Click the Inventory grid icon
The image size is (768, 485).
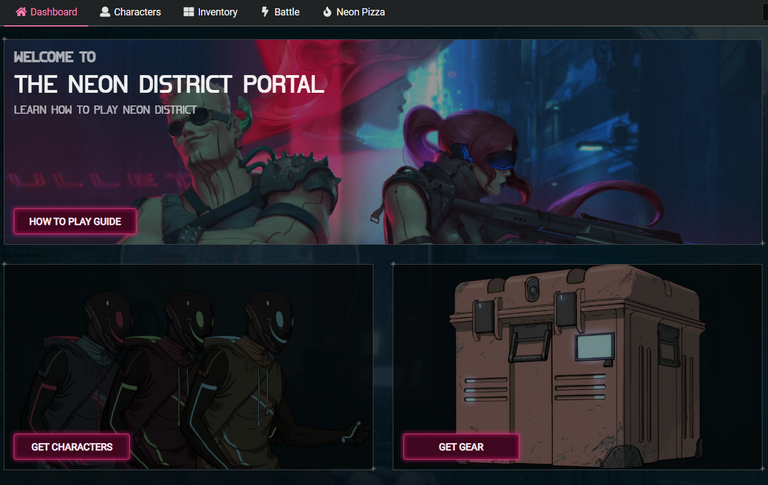(189, 12)
